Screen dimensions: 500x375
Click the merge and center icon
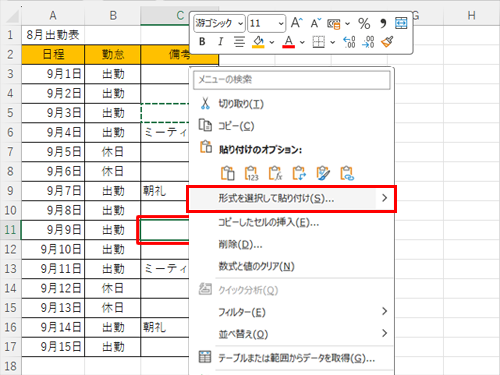coord(401,23)
